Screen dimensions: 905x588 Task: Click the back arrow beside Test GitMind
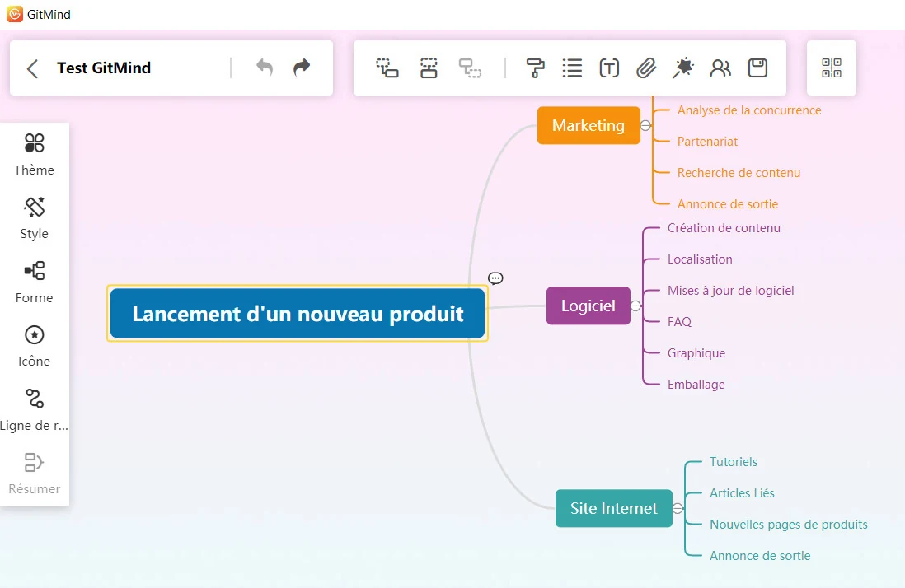(x=33, y=68)
